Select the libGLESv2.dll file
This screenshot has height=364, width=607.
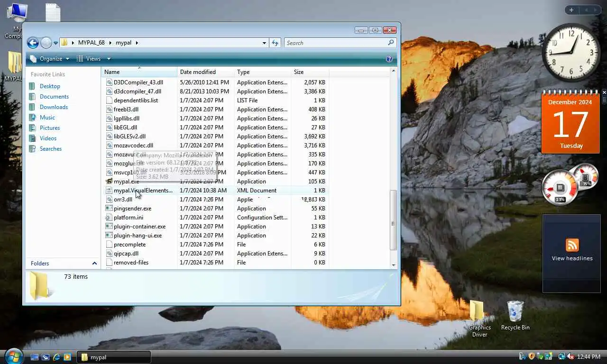pos(129,136)
